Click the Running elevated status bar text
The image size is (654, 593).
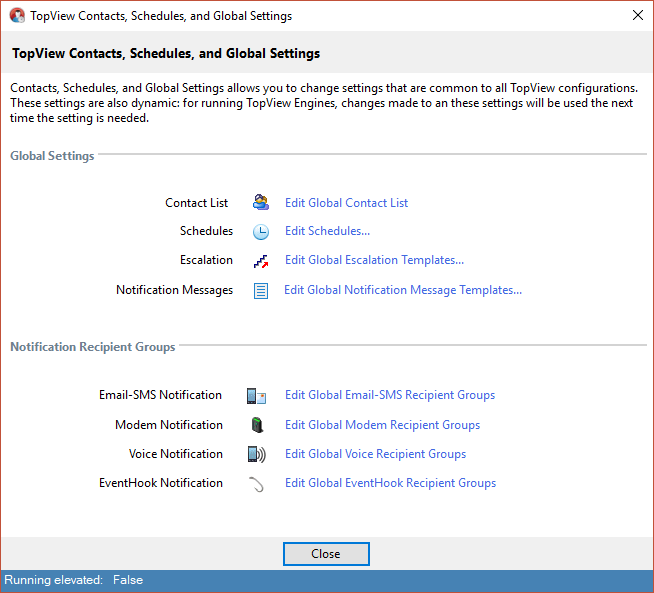(73, 580)
